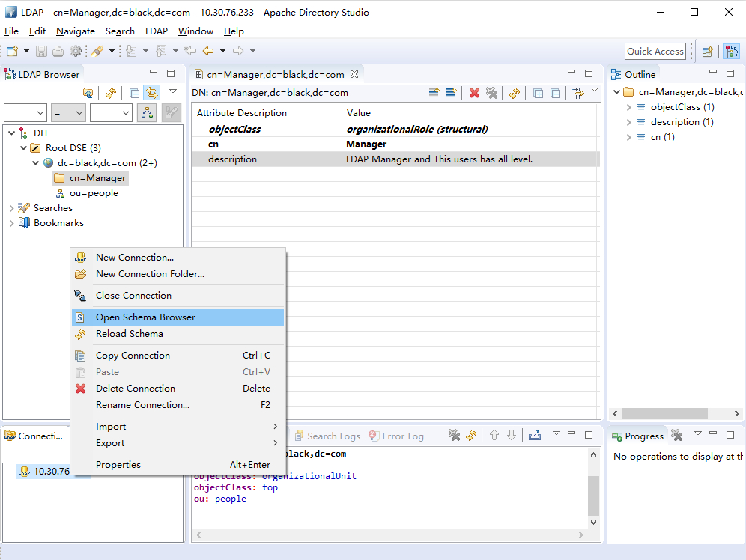
Task: Click the down arrow Newer log icon
Action: coord(512,435)
